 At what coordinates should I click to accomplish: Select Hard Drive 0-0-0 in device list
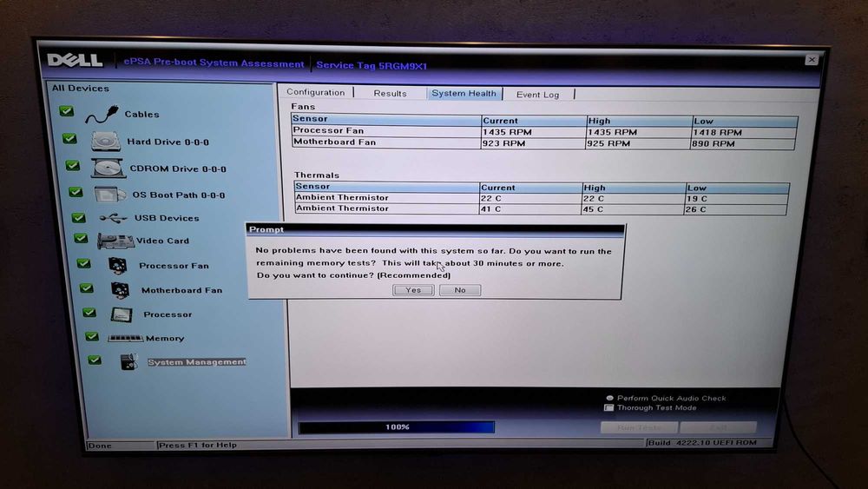[x=168, y=142]
